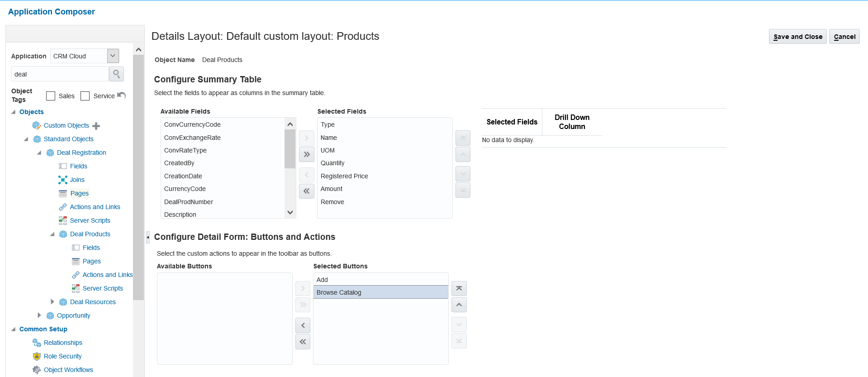Screen dimensions: 868x377
Task: Select Registered Price in Selected Fields list
Action: point(344,176)
